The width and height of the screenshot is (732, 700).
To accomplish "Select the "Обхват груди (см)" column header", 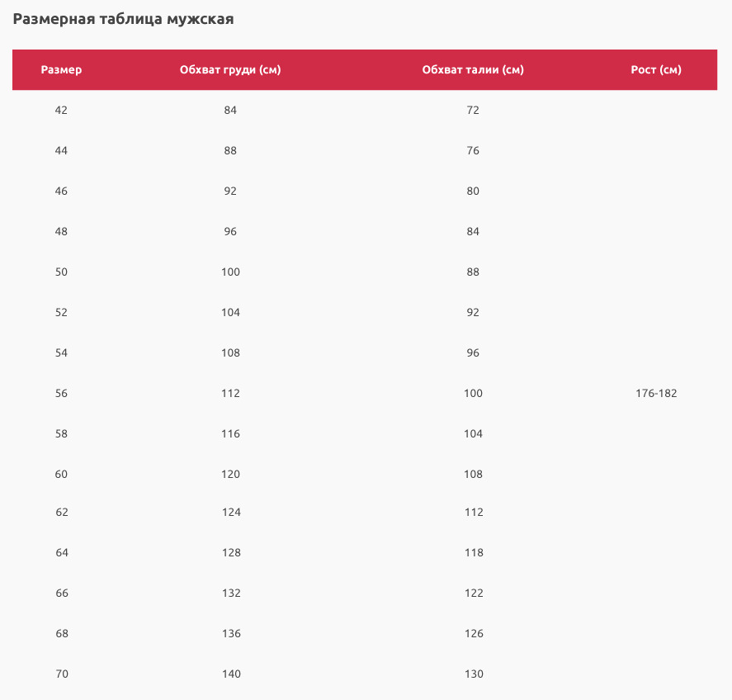I will coord(230,70).
